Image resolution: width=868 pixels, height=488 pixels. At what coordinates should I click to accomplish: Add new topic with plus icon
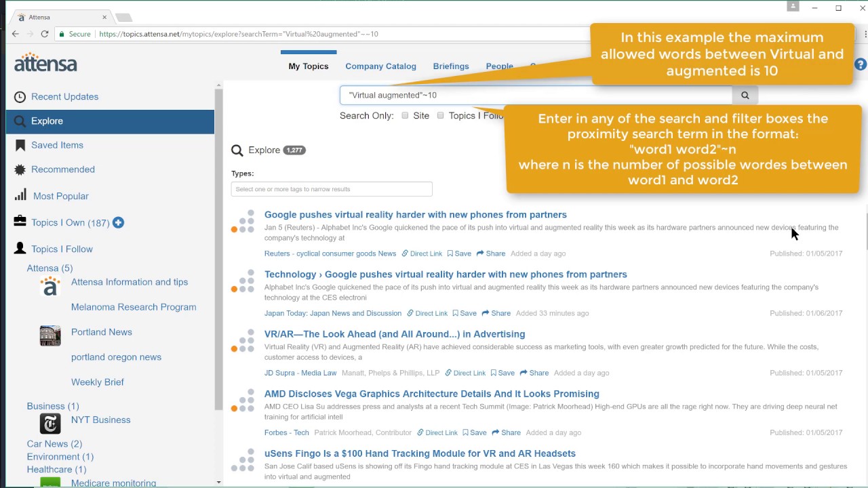tap(118, 222)
